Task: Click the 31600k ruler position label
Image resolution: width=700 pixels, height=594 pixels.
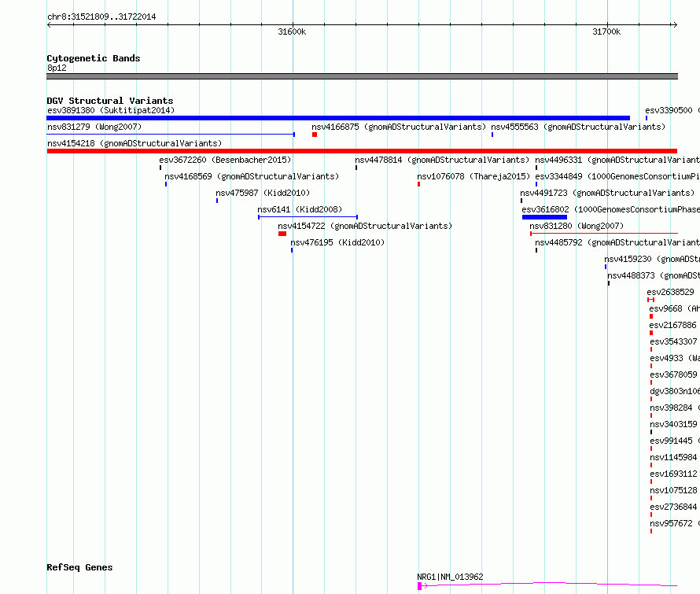Action: coord(292,31)
